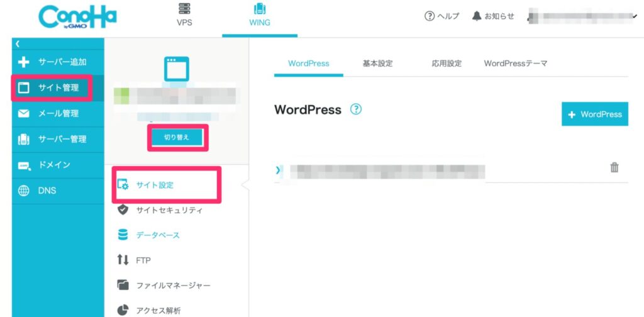Delete the WordPress site with trash icon
Screen dimensions: 644x317
(x=614, y=167)
